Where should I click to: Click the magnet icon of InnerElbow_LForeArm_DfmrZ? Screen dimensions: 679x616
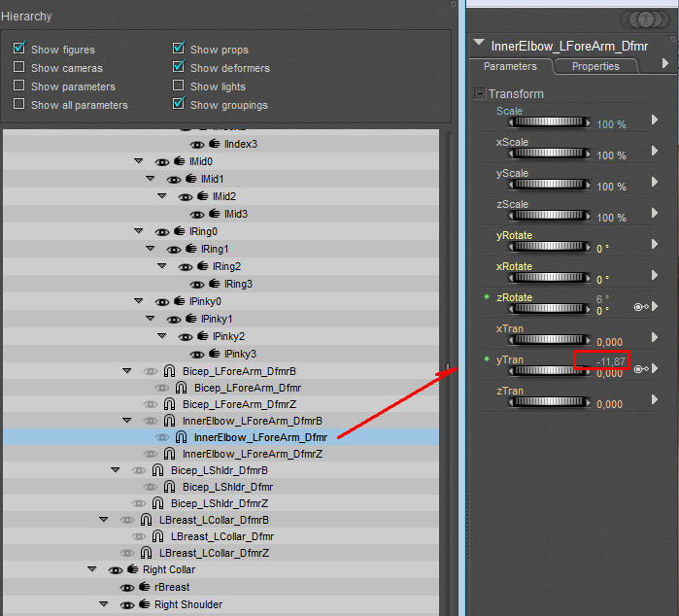pyautogui.click(x=169, y=454)
